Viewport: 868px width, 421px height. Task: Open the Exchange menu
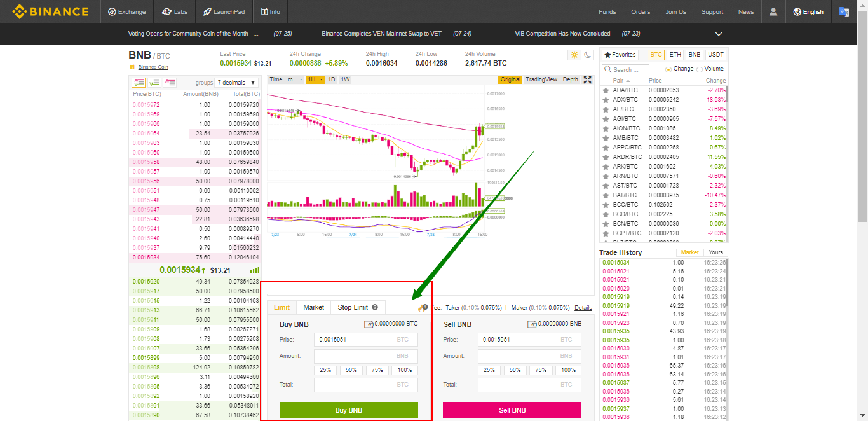tap(126, 11)
